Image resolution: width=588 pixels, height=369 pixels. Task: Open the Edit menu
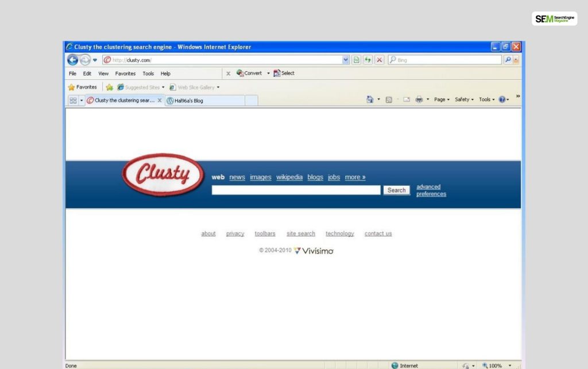point(87,74)
